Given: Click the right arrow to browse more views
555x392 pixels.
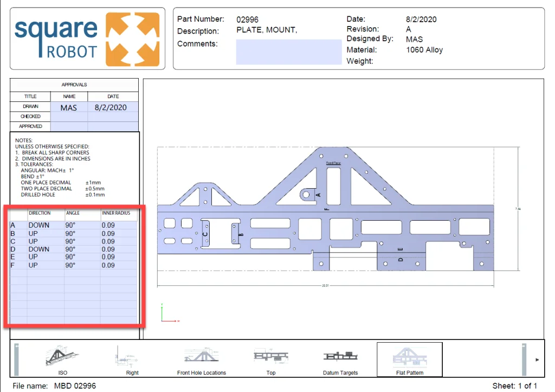Looking at the screenshot, I should pos(537,359).
